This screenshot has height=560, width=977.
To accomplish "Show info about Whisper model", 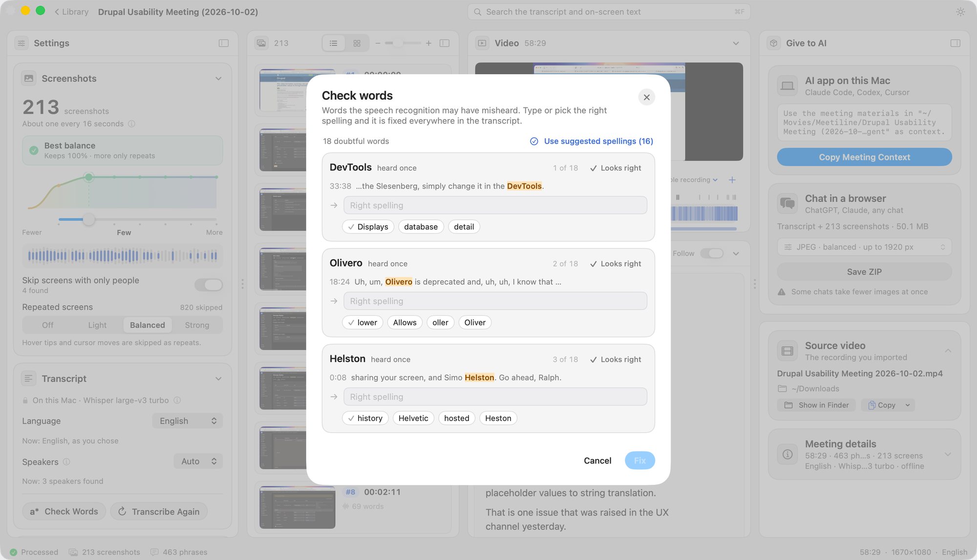I will coord(177,400).
